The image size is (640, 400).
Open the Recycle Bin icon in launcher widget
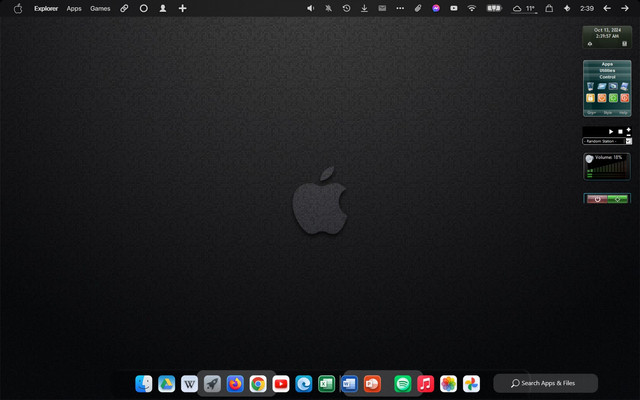(590, 87)
